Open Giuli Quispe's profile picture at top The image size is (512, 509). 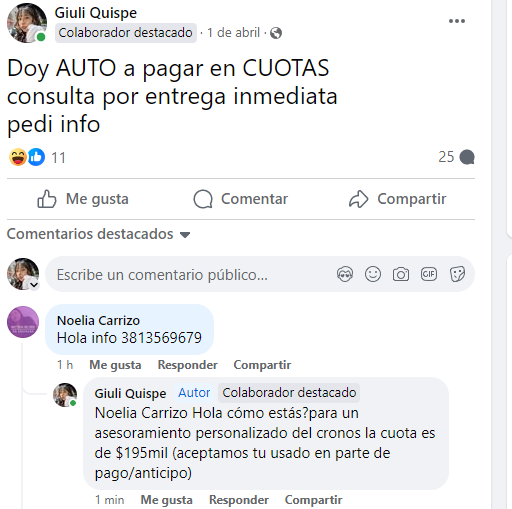27,23
